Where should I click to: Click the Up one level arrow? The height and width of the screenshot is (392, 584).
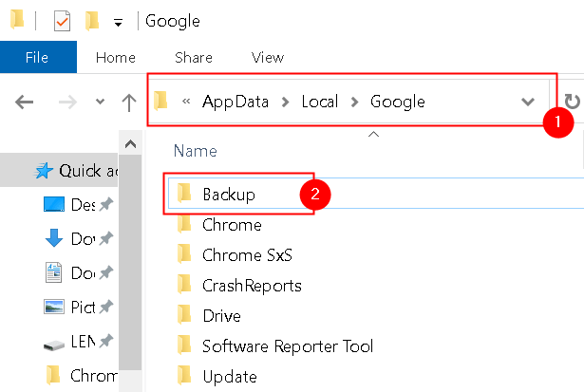point(129,103)
